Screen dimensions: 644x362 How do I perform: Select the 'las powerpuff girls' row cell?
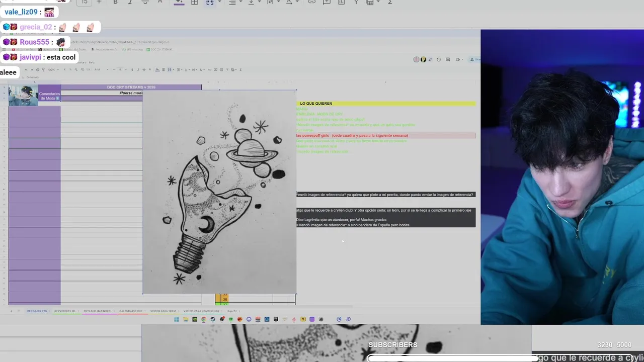point(385,136)
